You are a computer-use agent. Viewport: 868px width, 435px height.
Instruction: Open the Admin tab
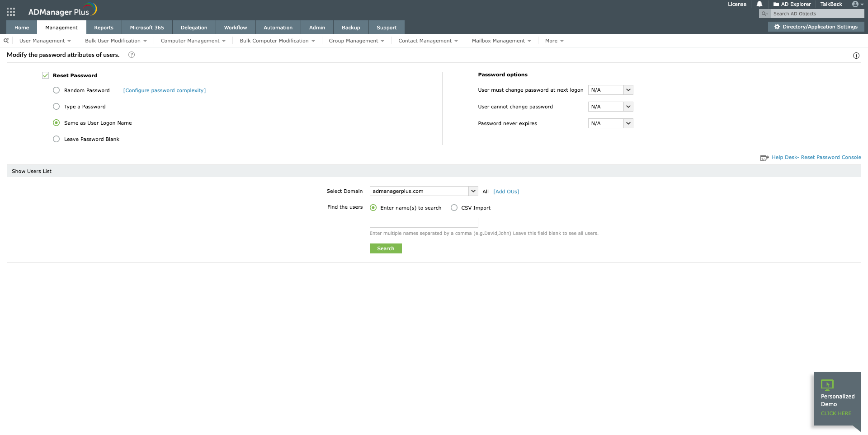click(x=317, y=27)
